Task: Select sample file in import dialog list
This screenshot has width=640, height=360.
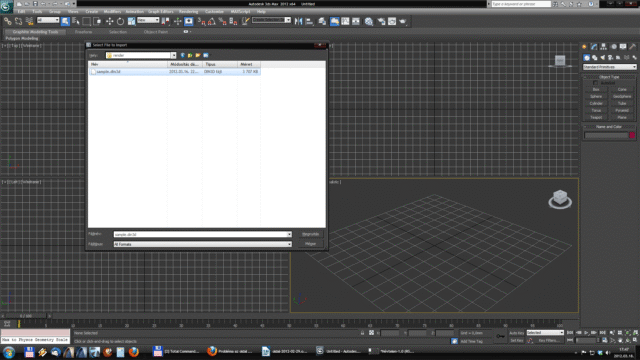Action: pyautogui.click(x=175, y=72)
